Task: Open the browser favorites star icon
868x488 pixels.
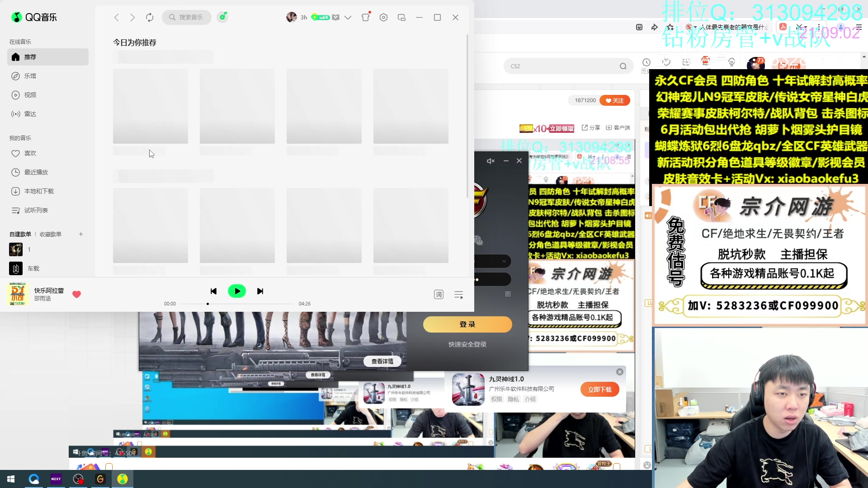Action: (x=670, y=27)
